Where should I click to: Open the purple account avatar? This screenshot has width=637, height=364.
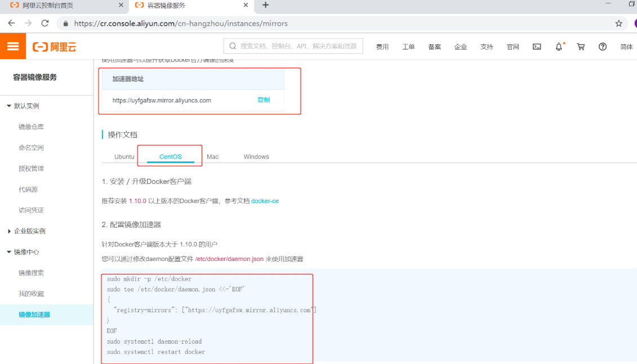pyautogui.click(x=634, y=23)
